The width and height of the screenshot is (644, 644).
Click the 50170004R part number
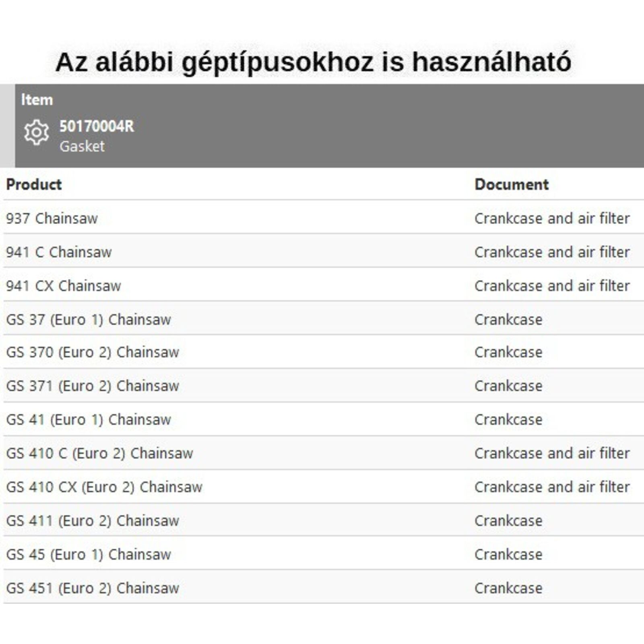tap(97, 126)
